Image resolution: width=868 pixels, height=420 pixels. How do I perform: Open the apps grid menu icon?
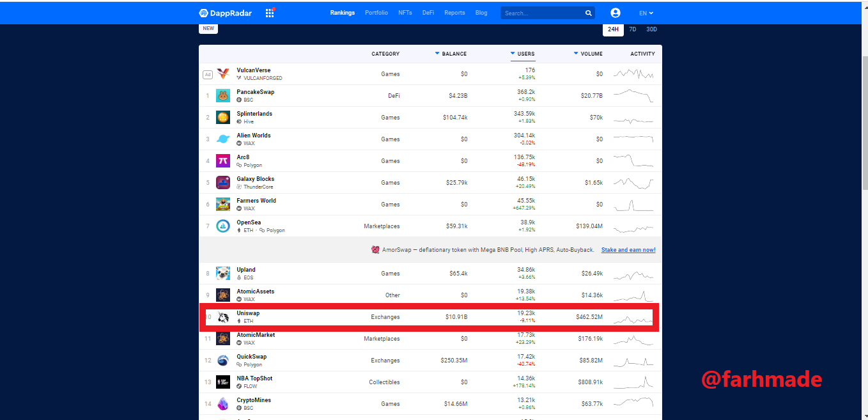point(270,13)
